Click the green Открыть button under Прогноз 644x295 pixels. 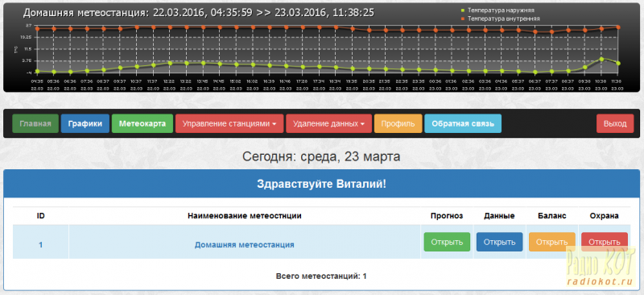[447, 242]
